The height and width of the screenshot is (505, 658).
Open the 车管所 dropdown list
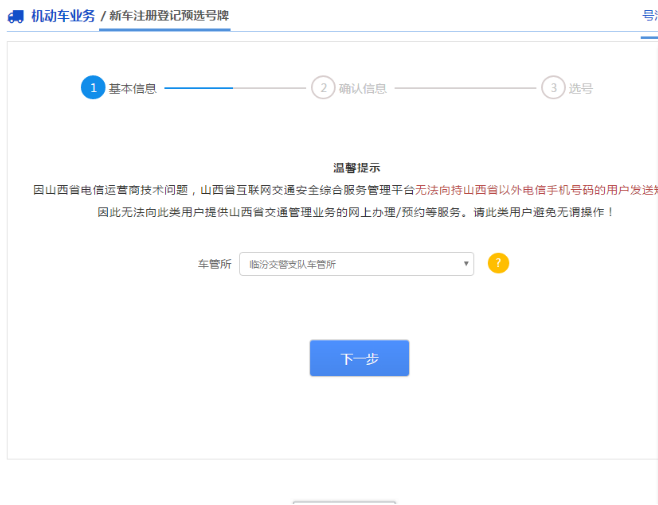click(356, 264)
